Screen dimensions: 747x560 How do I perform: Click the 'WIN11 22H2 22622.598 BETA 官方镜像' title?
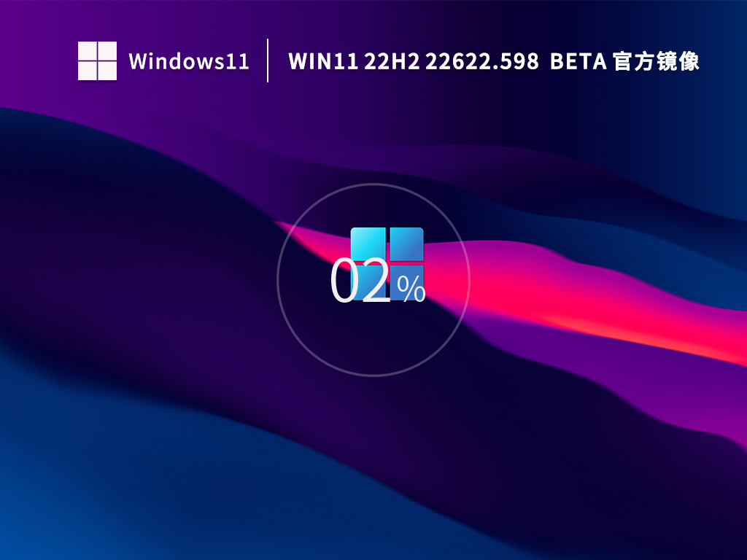click(x=494, y=61)
